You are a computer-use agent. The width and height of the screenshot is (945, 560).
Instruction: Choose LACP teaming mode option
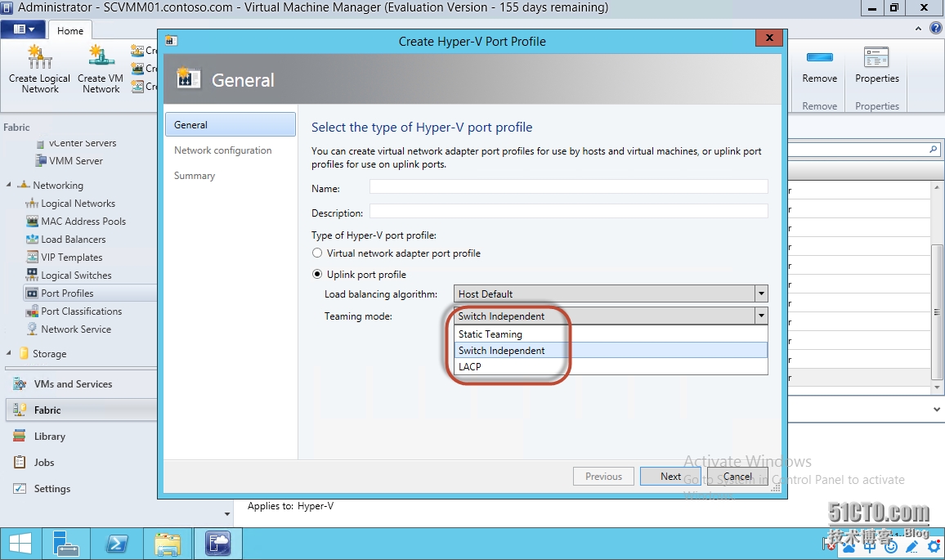611,366
